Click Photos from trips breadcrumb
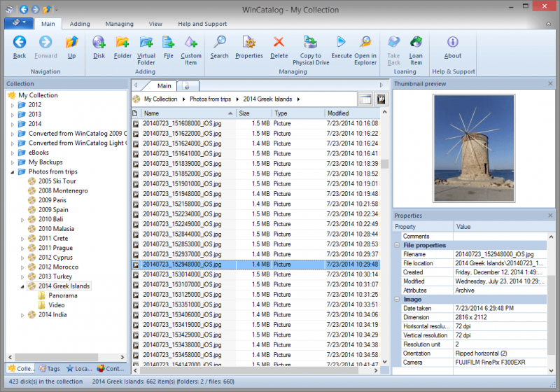 point(210,99)
